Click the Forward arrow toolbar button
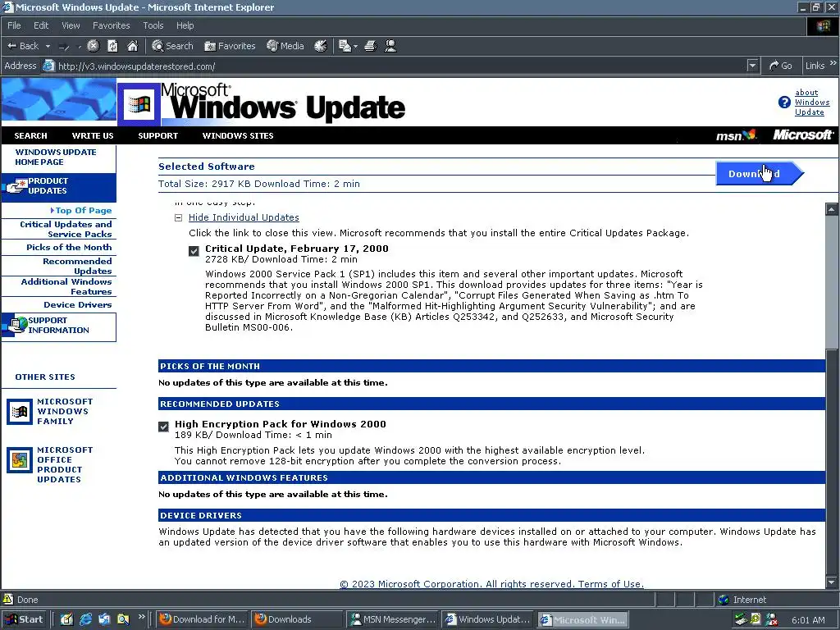Screen dimensions: 840x630 64,47
